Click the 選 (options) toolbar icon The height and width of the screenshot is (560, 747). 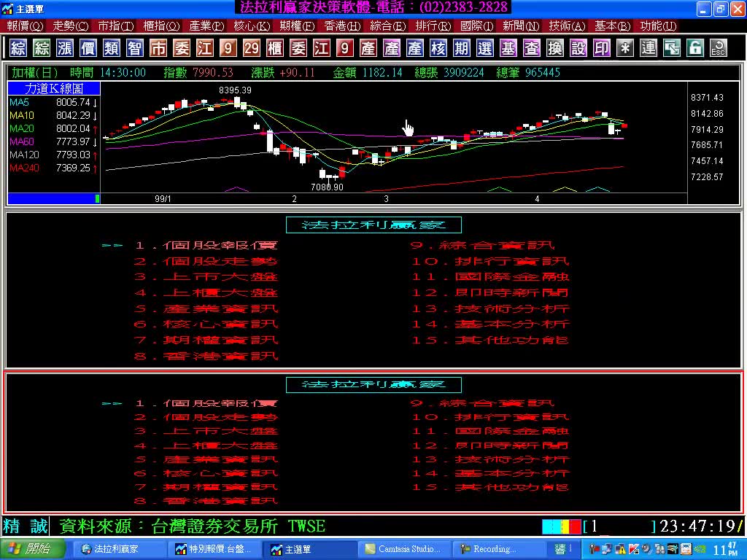coord(485,48)
